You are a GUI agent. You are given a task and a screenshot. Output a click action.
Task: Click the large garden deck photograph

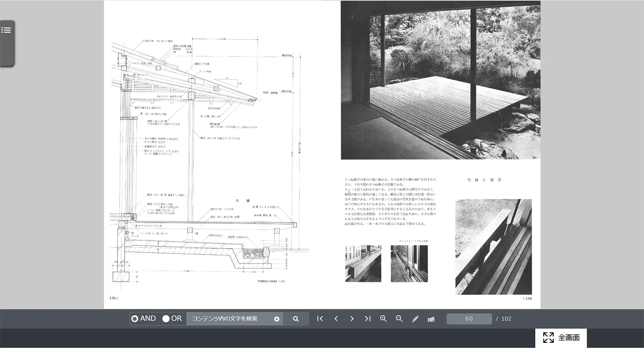440,80
